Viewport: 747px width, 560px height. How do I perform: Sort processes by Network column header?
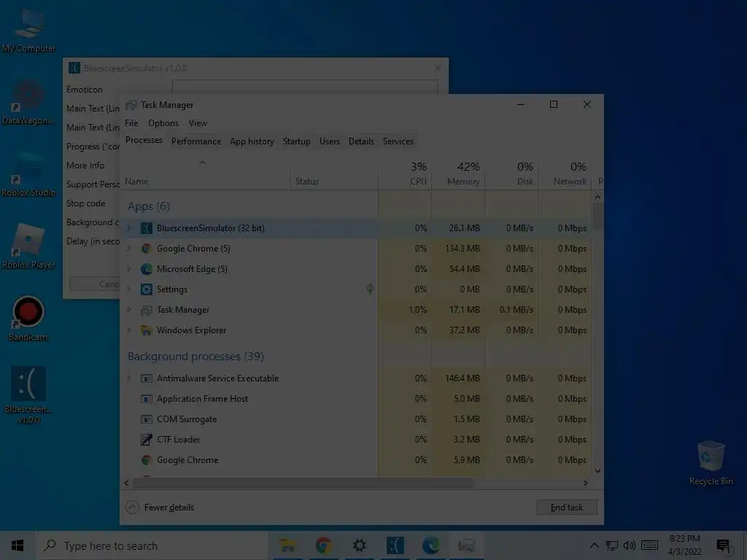coord(565,174)
